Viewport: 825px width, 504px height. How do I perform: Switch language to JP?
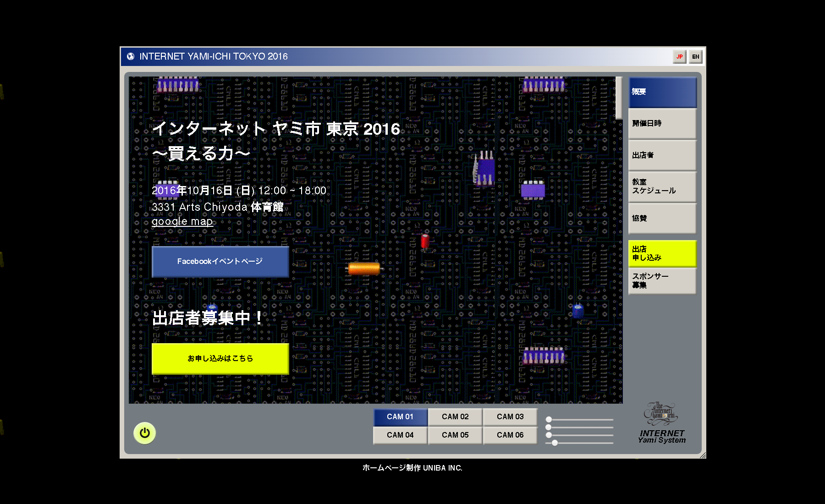pos(679,57)
